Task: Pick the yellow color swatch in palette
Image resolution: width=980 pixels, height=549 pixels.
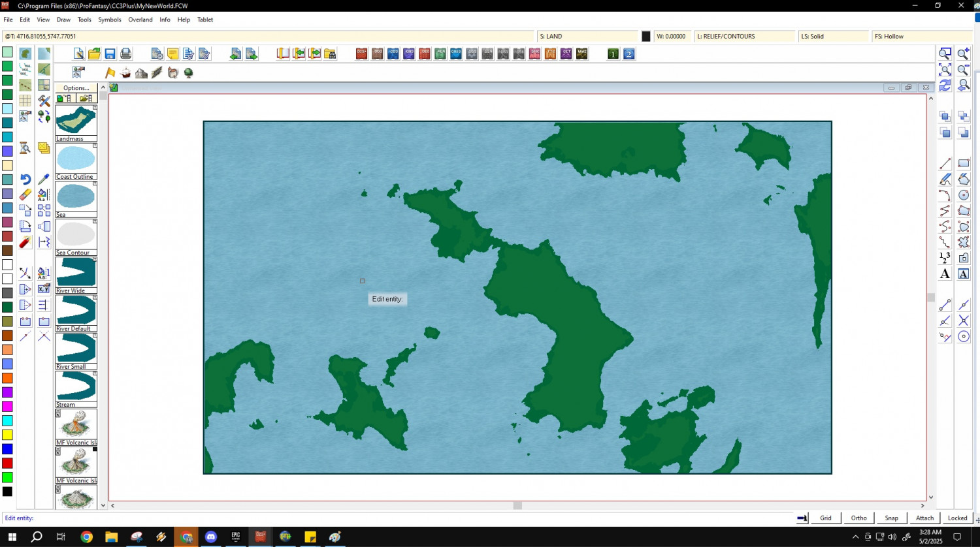Action: pyautogui.click(x=7, y=435)
